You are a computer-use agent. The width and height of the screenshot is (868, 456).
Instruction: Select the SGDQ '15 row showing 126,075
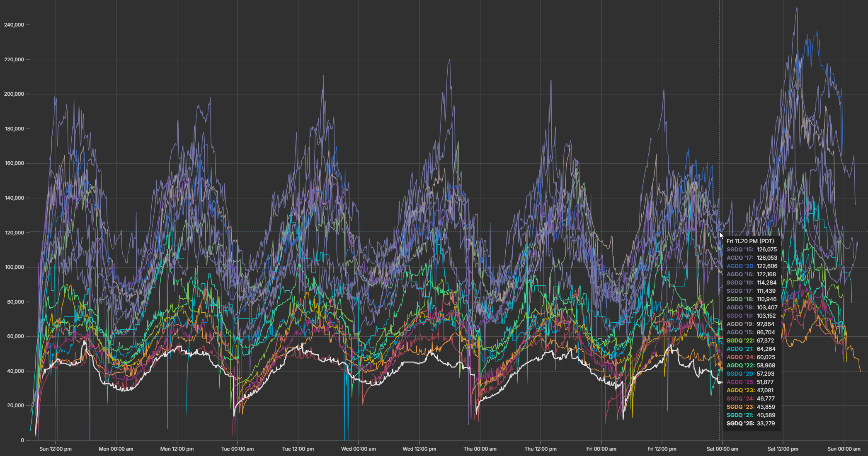coord(752,249)
